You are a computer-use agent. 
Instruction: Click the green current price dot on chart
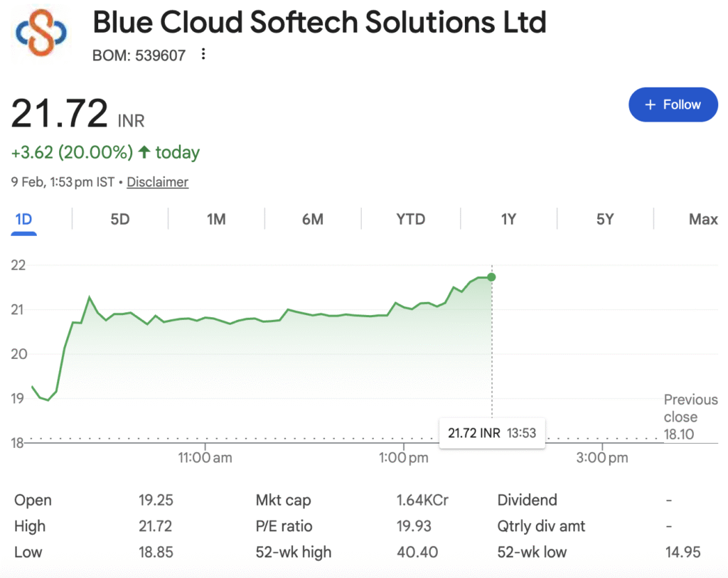pyautogui.click(x=491, y=277)
